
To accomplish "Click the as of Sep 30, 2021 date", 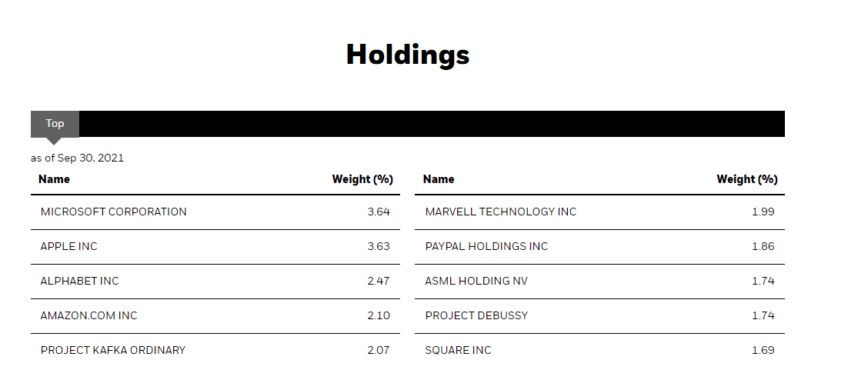I will pos(78,158).
